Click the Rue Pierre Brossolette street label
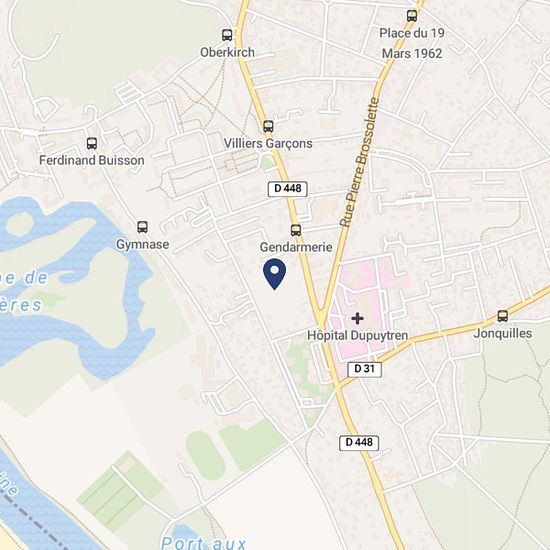Viewport: 550px width, 550px height. (360, 162)
